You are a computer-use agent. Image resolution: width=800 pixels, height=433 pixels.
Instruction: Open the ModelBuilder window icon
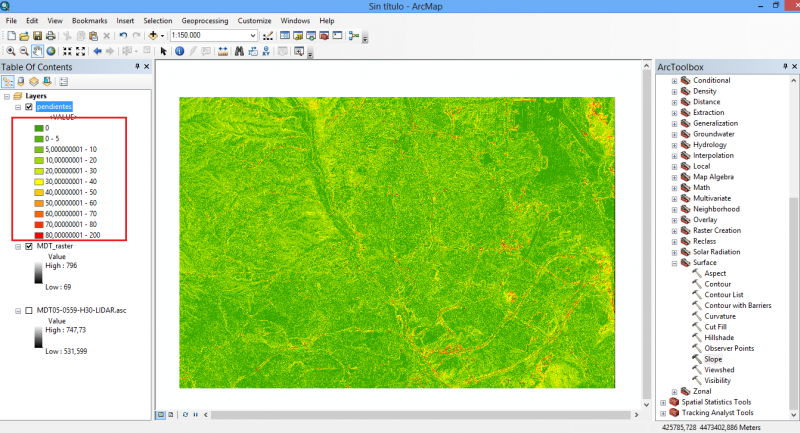tap(354, 36)
